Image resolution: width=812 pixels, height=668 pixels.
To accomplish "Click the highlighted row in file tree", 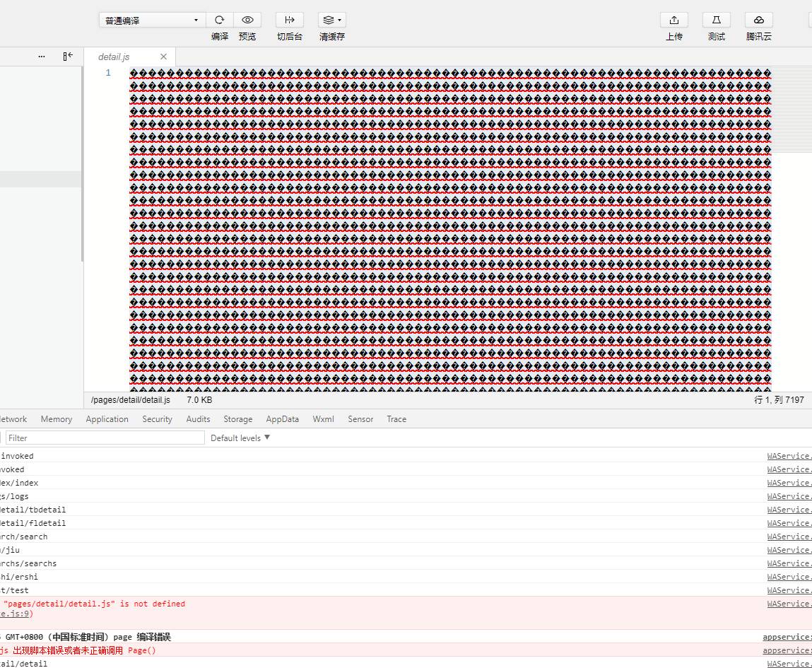I will 40,179.
